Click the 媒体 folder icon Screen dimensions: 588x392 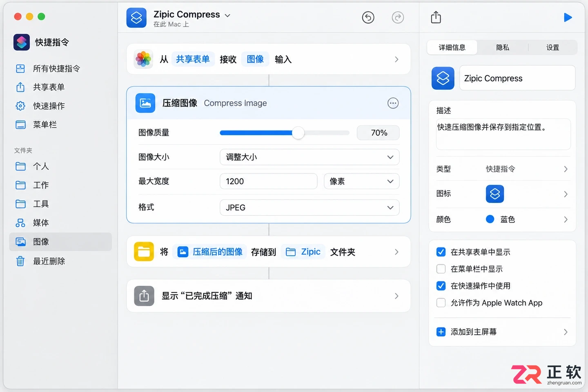20,223
